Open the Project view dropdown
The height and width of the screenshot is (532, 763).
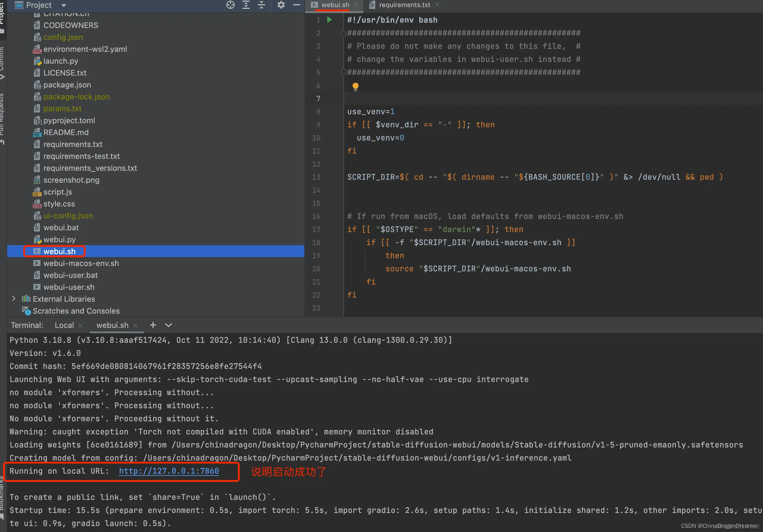click(x=64, y=5)
